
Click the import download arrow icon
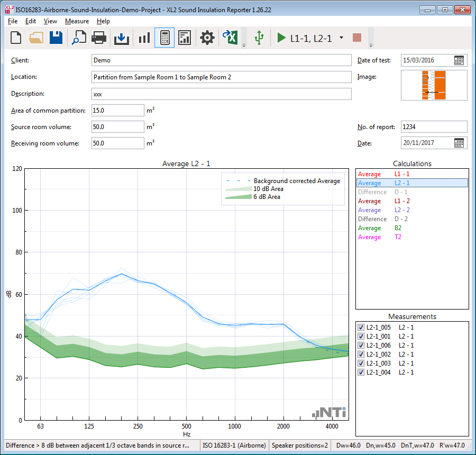(x=122, y=38)
